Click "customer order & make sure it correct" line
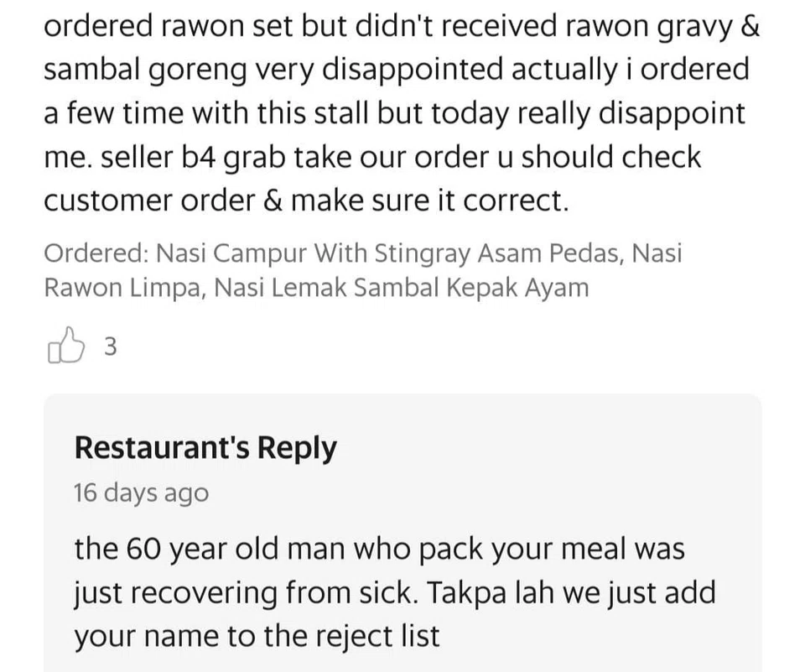This screenshot has height=672, width=805. tap(306, 201)
